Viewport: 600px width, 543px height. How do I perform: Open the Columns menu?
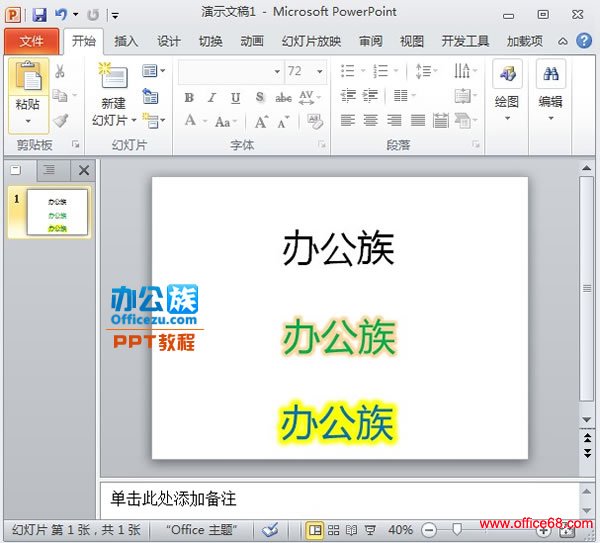pos(404,95)
